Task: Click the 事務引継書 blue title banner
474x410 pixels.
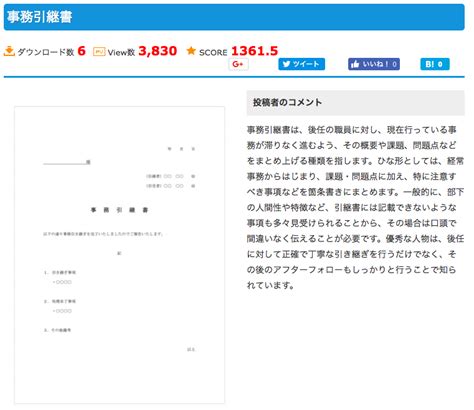Action: 234,17
